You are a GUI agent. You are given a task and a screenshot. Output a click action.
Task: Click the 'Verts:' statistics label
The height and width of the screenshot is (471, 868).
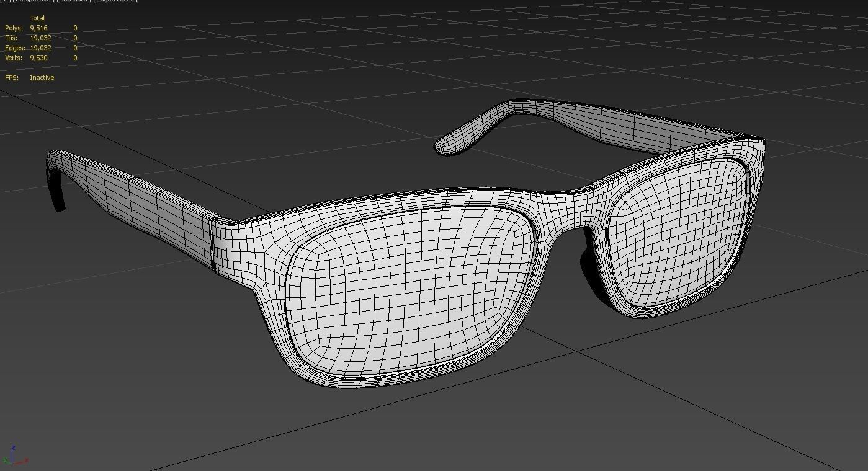pos(14,58)
